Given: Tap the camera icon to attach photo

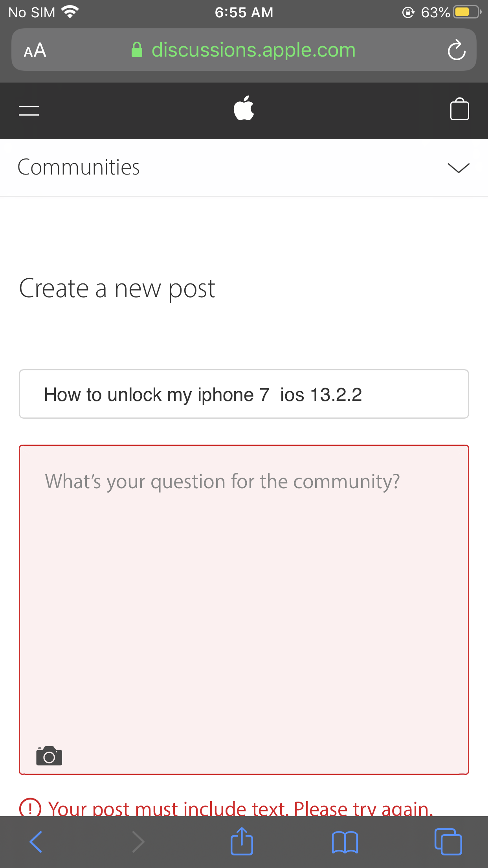Looking at the screenshot, I should pyautogui.click(x=49, y=756).
